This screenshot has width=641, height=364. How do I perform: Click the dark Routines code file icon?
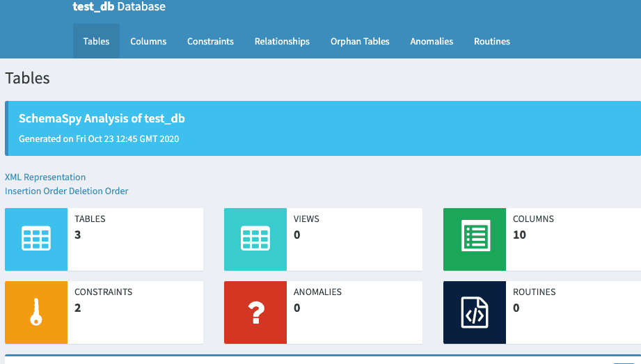pyautogui.click(x=475, y=312)
